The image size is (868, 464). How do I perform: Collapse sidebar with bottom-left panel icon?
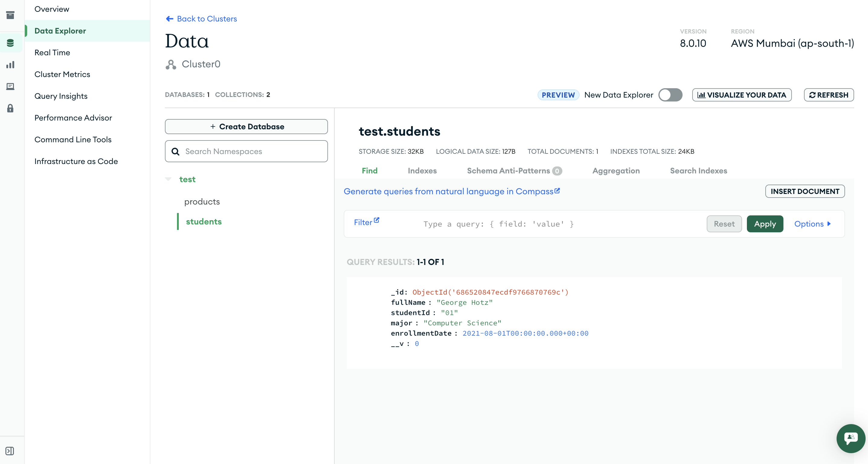click(10, 451)
